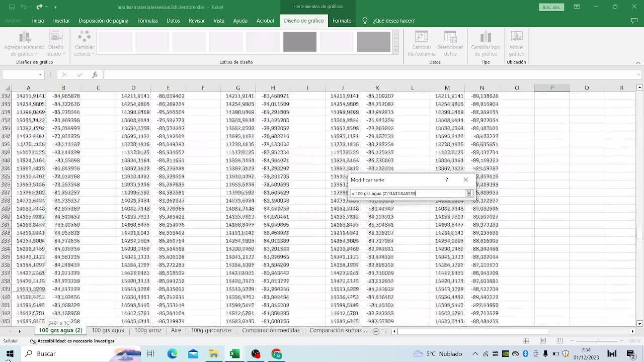
Task: Open the comments icon at ribbon right
Action: click(x=634, y=21)
